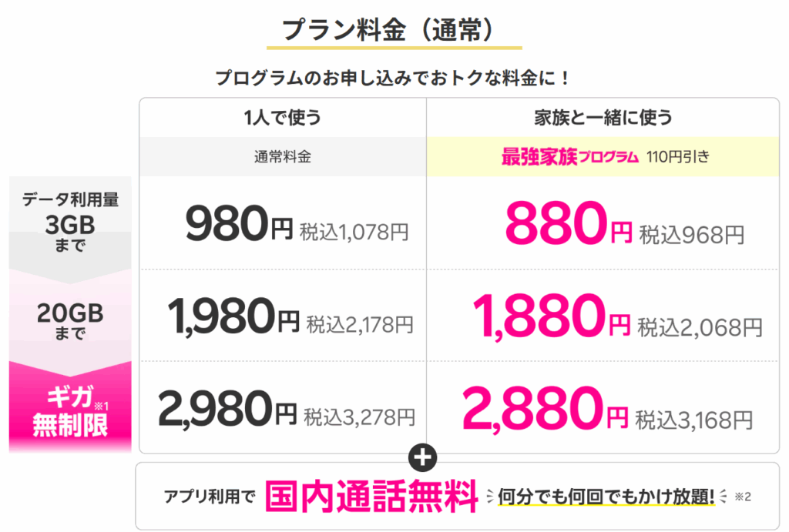Click the 税込3,168円 tax-included price
The width and height of the screenshot is (789, 532).
pyautogui.click(x=694, y=420)
